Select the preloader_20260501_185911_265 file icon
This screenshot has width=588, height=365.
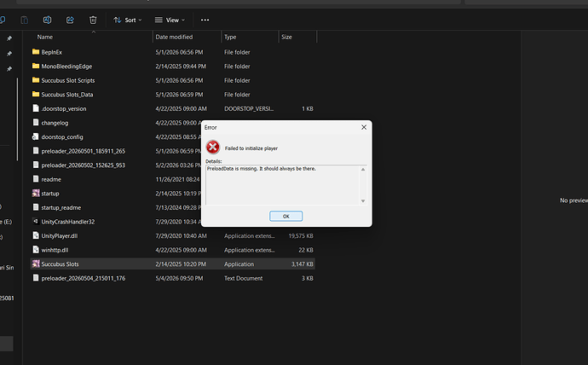click(x=36, y=151)
